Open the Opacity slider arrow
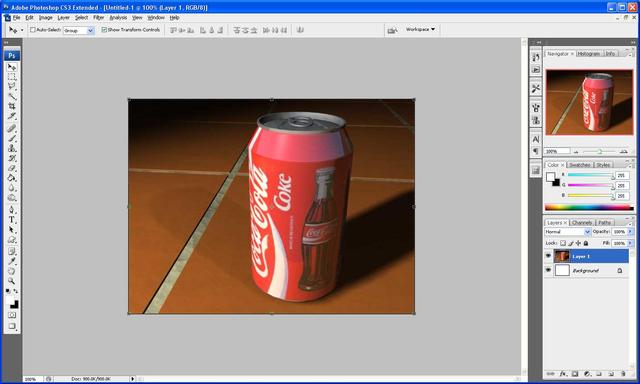Screen dimensions: 640x384 click(630, 232)
